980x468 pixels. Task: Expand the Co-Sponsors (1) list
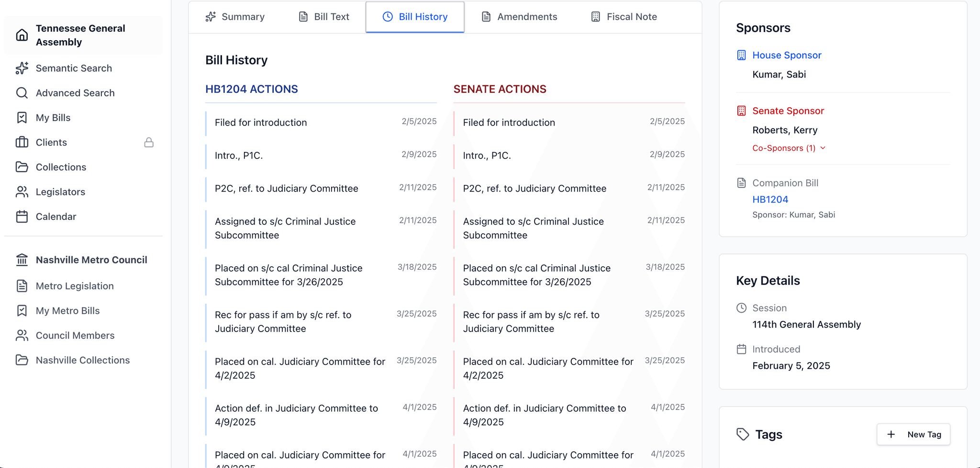point(789,148)
